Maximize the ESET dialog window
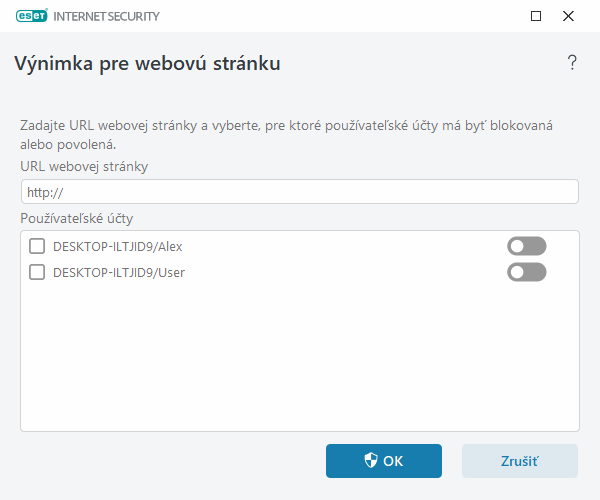 (x=536, y=16)
